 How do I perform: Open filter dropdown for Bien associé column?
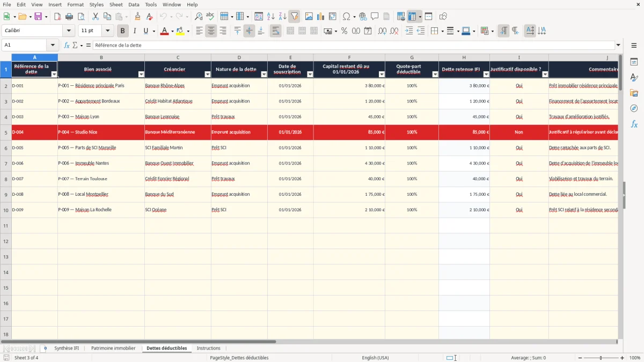[x=141, y=75]
